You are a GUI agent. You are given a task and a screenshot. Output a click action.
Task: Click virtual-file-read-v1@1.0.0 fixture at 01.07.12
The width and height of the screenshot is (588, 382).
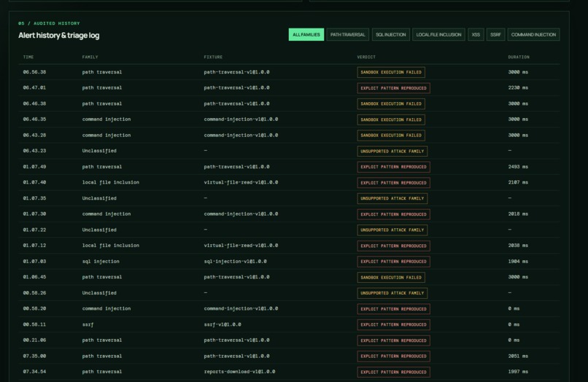pyautogui.click(x=241, y=246)
